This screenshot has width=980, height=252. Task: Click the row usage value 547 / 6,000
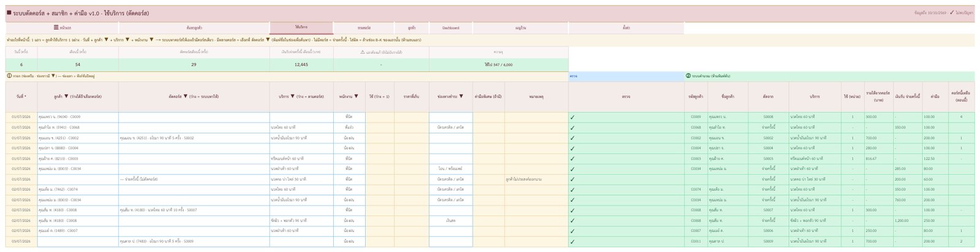point(499,64)
